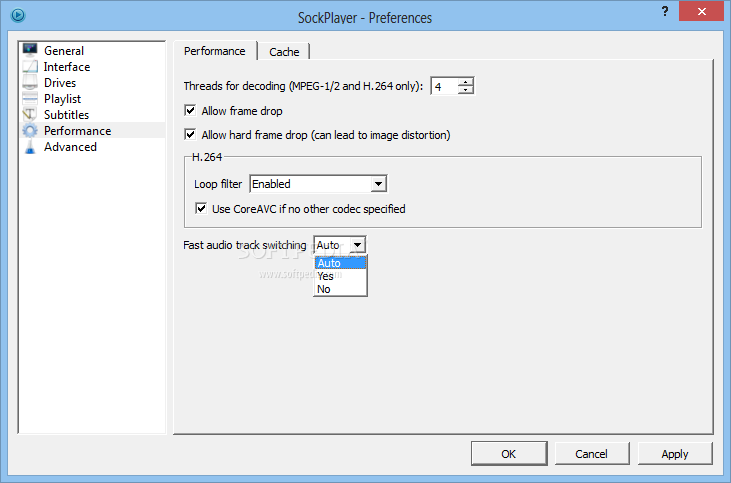This screenshot has height=483, width=731.
Task: Close the Preferences window
Action: tap(701, 11)
